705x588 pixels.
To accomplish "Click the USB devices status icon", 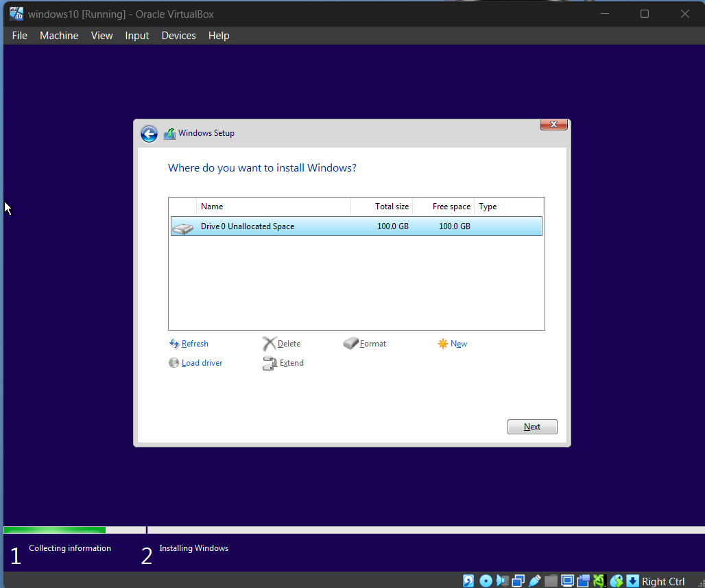I will pos(535,581).
